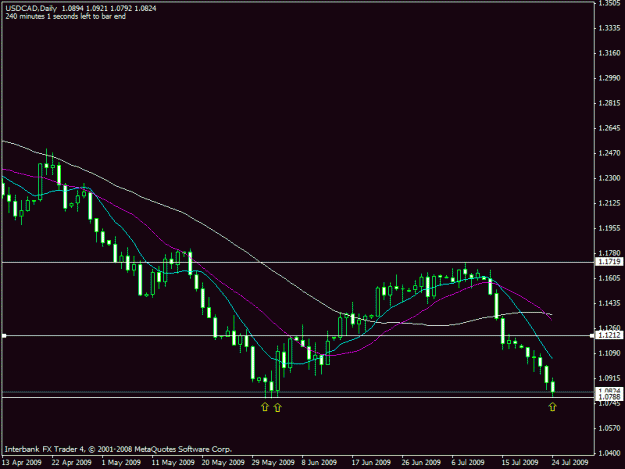
Task: Select the left yellow up arrow near 29 May
Action: point(265,407)
